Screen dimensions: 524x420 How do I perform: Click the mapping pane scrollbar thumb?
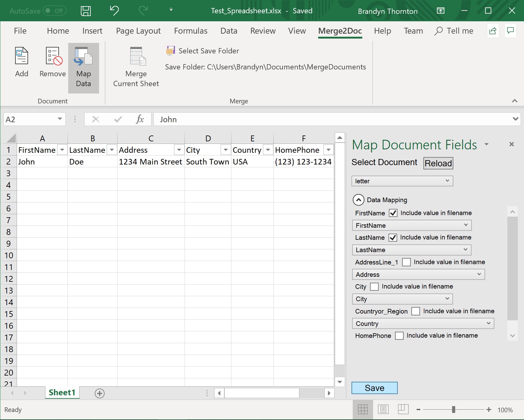pos(513,268)
